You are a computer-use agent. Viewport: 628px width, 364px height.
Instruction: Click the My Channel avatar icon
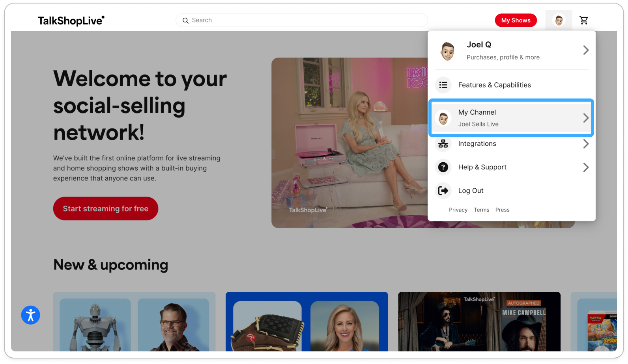[x=443, y=118]
